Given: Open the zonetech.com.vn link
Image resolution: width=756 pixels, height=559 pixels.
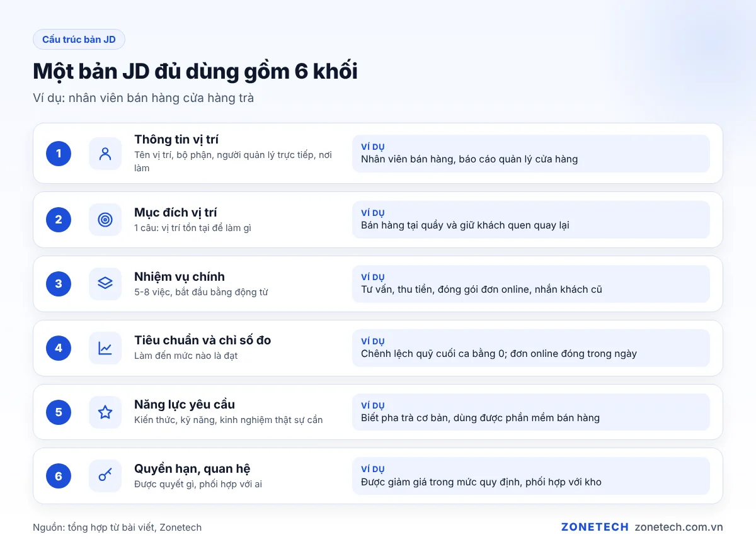Looking at the screenshot, I should coord(679,527).
